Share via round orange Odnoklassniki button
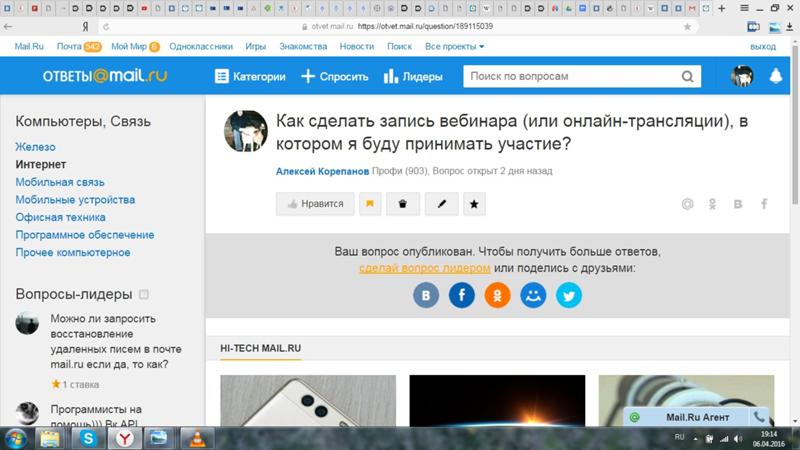This screenshot has height=450, width=800. click(x=497, y=295)
